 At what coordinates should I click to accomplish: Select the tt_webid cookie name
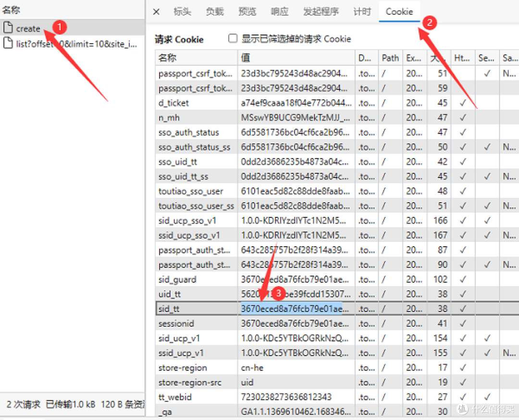[175, 397]
